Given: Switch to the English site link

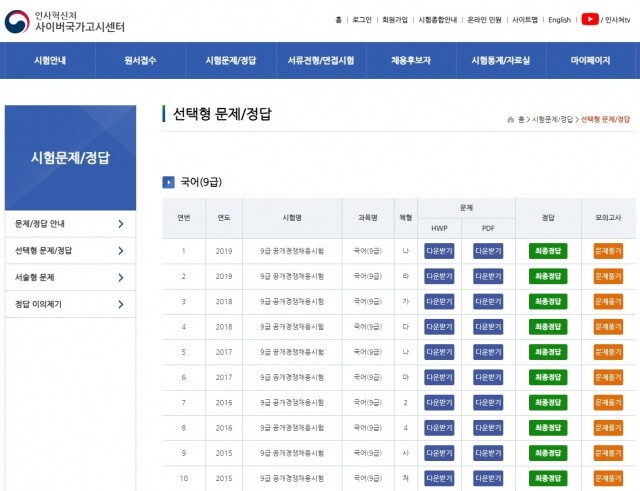Looking at the screenshot, I should tap(559, 20).
